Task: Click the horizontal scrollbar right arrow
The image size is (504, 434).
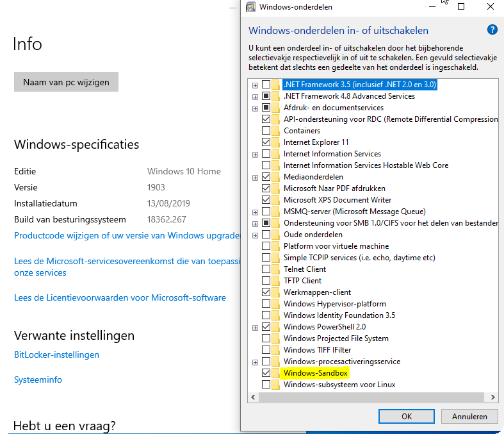Action: 494,397
